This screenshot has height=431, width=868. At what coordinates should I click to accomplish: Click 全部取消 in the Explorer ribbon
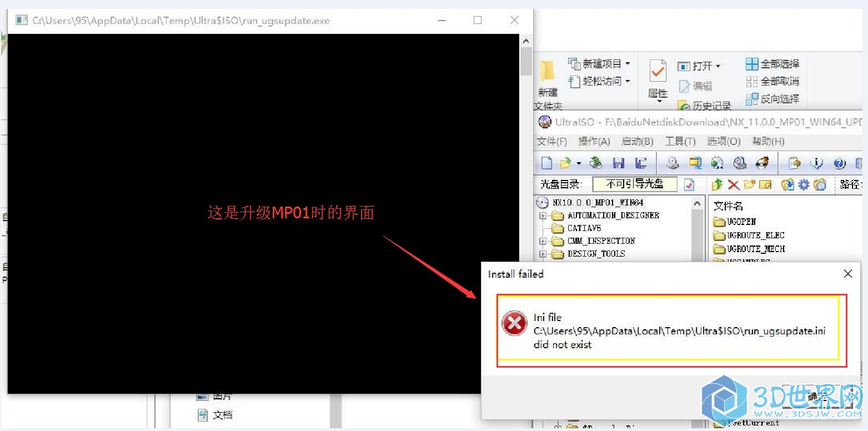click(x=772, y=81)
